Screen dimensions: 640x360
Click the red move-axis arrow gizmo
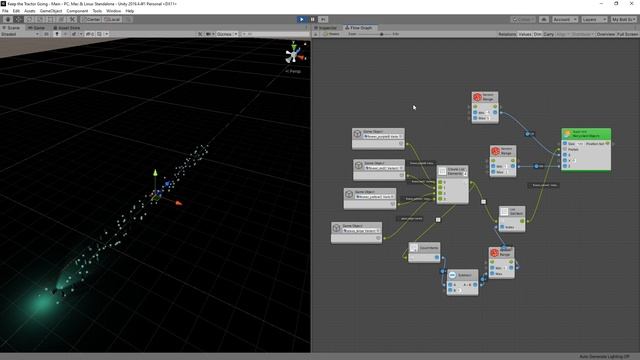pyautogui.click(x=178, y=203)
